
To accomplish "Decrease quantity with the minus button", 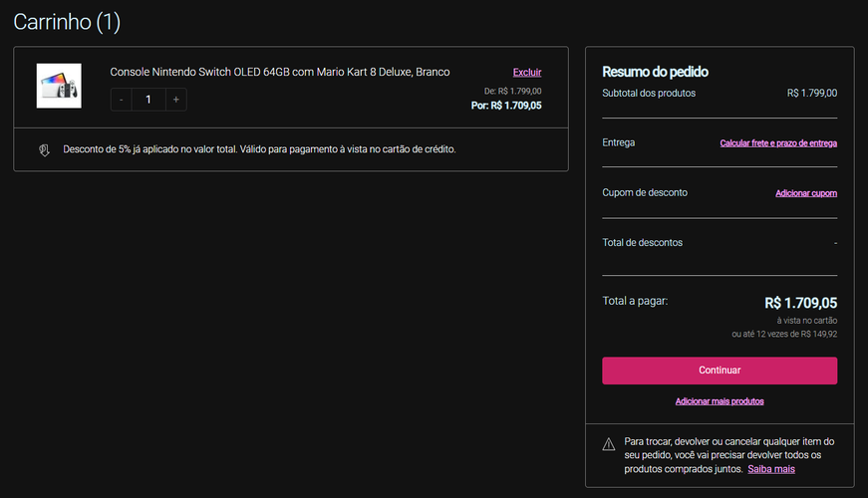I will (x=122, y=100).
